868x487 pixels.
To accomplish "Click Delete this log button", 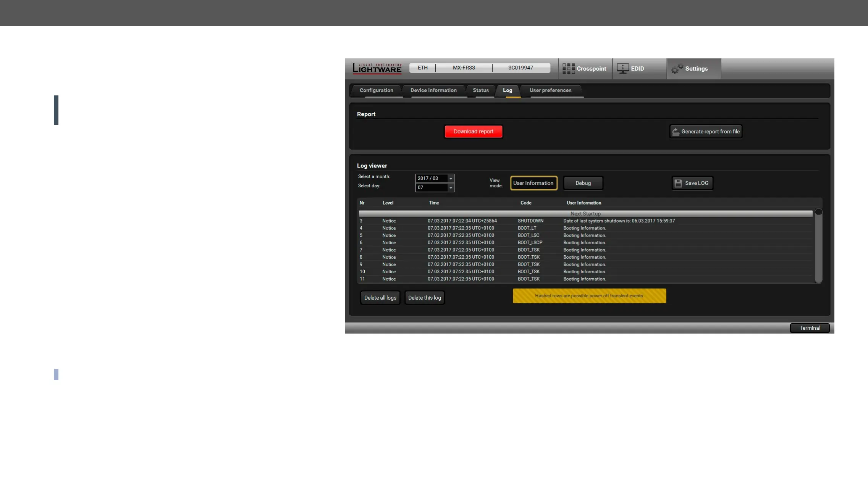I will pyautogui.click(x=424, y=298).
